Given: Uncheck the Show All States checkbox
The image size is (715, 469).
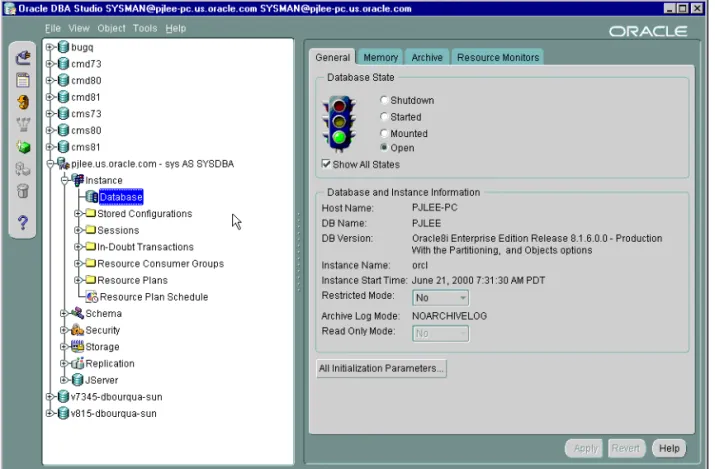Looking at the screenshot, I should pos(326,164).
